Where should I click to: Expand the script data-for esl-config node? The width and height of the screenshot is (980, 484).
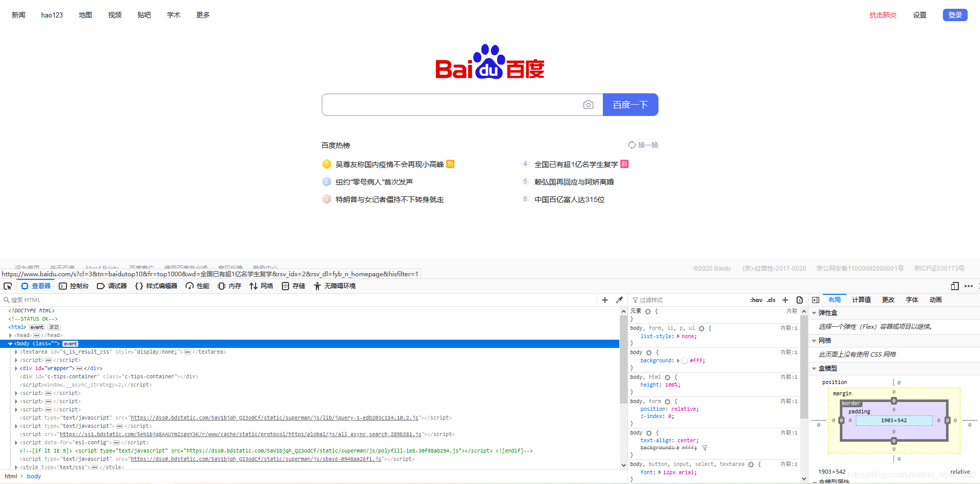16,443
